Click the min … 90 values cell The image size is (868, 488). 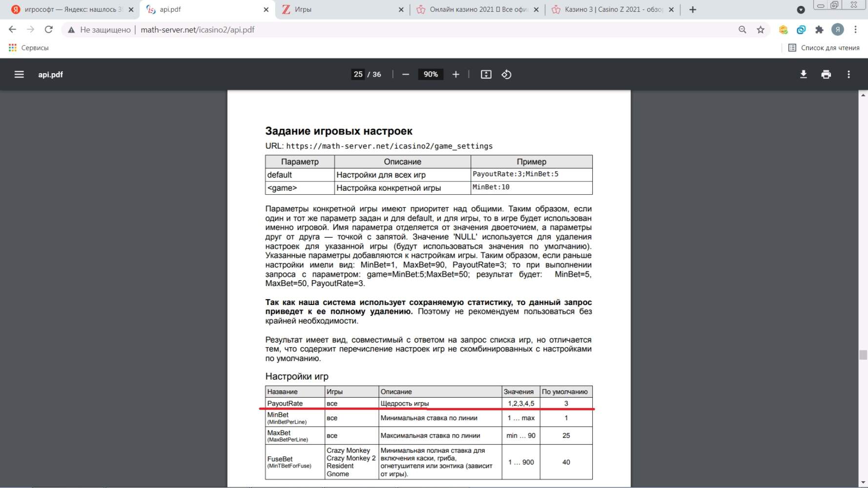521,435
